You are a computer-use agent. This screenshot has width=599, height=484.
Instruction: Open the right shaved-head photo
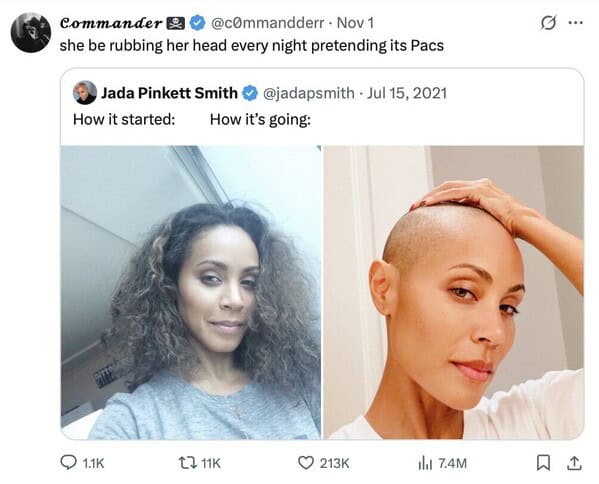point(454,292)
